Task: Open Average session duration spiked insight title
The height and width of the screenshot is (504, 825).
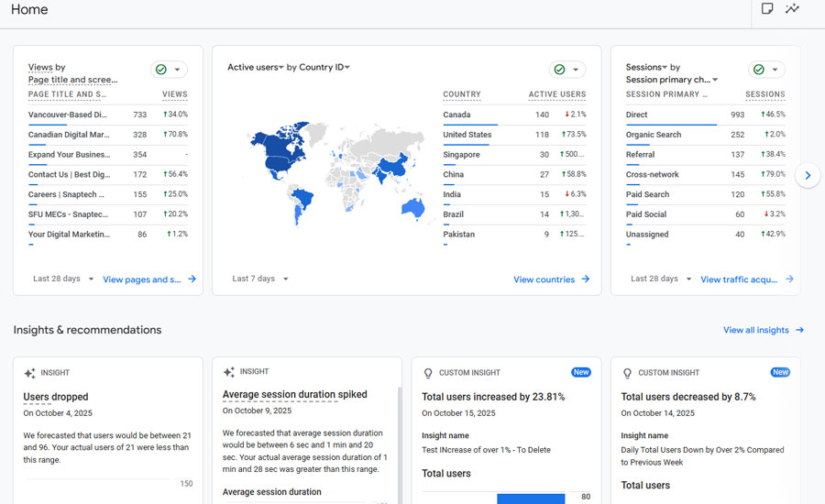Action: 294,394
